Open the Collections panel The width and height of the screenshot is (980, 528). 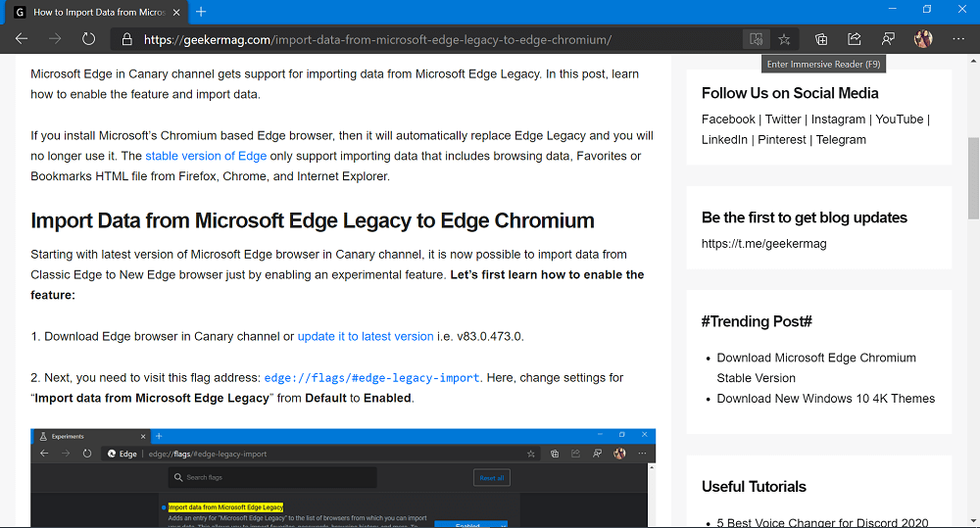(821, 39)
